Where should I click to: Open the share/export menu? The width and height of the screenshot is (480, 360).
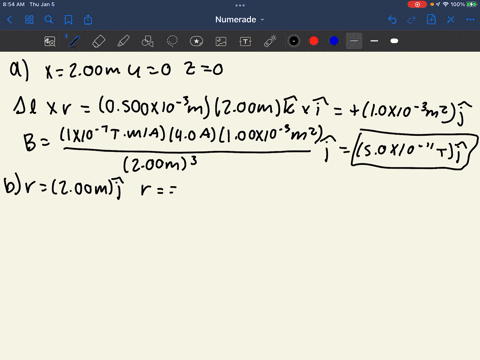(88, 20)
